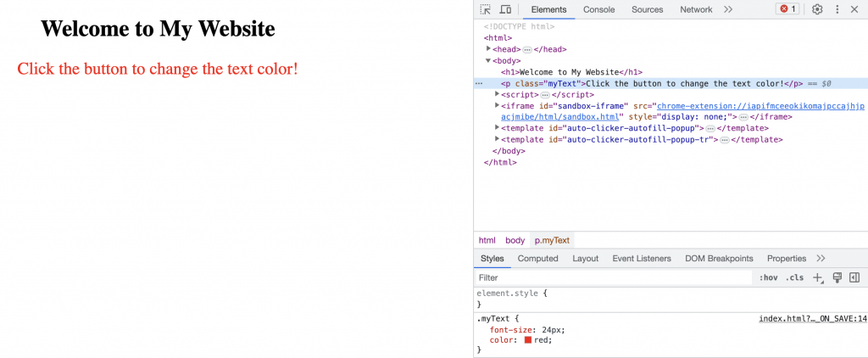The image size is (868, 358).
Task: Open the DevTools three-dot customize menu
Action: click(837, 9)
